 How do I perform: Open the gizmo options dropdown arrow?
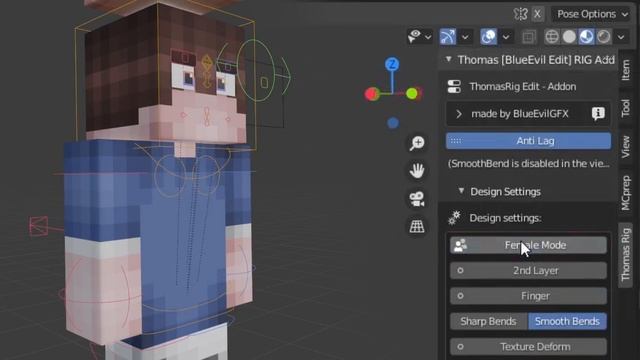point(465,37)
